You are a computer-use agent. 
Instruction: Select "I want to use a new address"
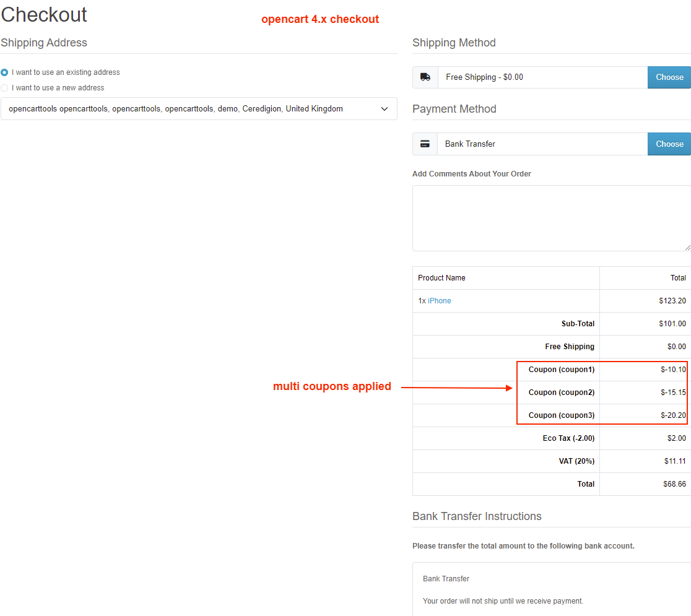point(5,88)
